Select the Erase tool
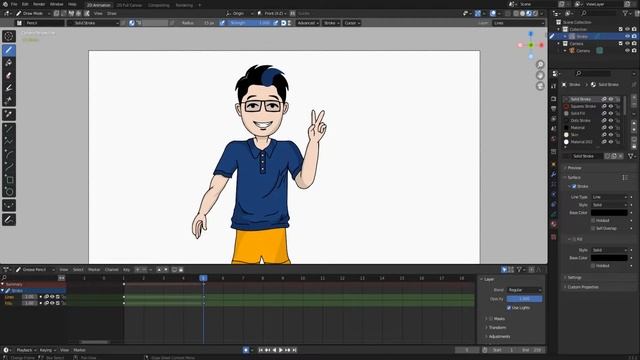The width and height of the screenshot is (640, 360). (x=9, y=76)
